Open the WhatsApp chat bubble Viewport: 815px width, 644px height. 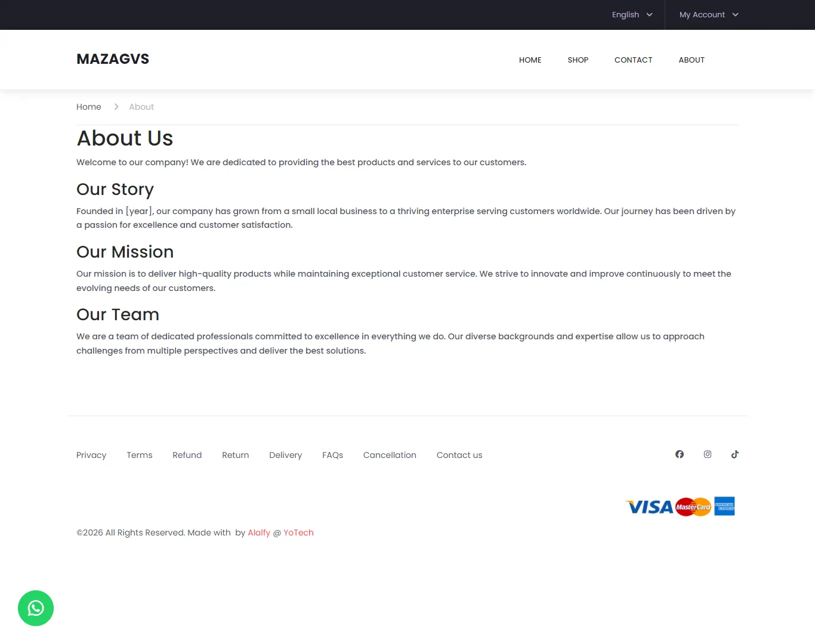[36, 608]
